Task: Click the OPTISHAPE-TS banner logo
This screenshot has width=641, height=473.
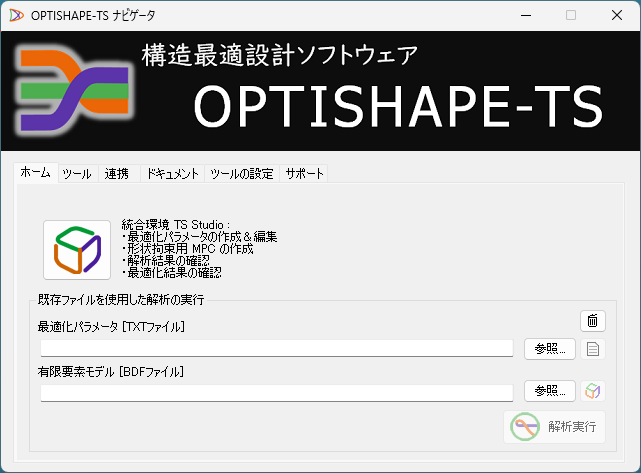Action: click(74, 88)
